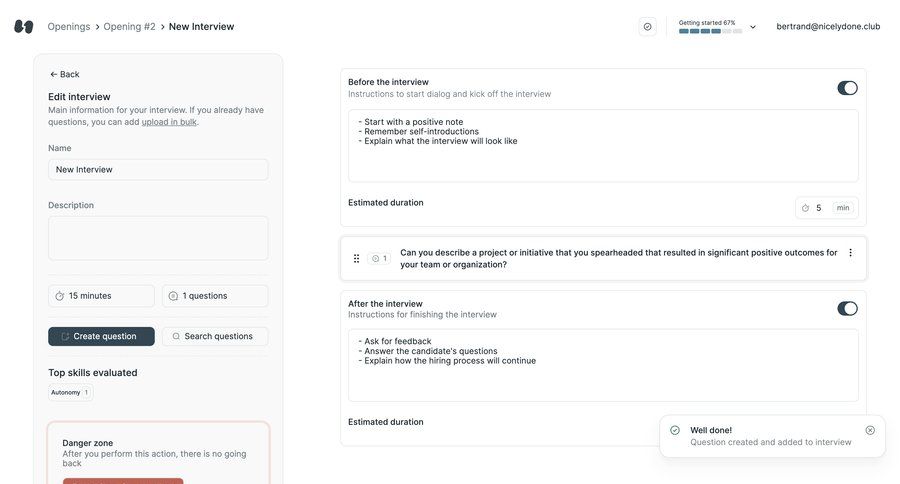Click the Name input field
Screen dimensions: 900x484
[158, 169]
